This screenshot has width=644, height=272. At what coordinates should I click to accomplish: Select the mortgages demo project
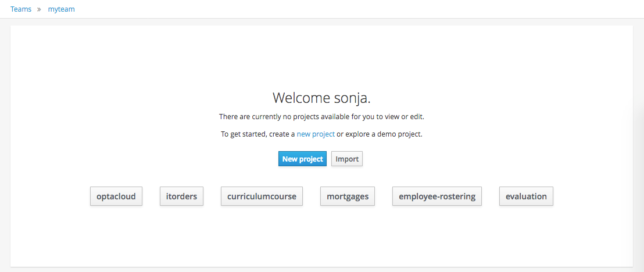(348, 196)
